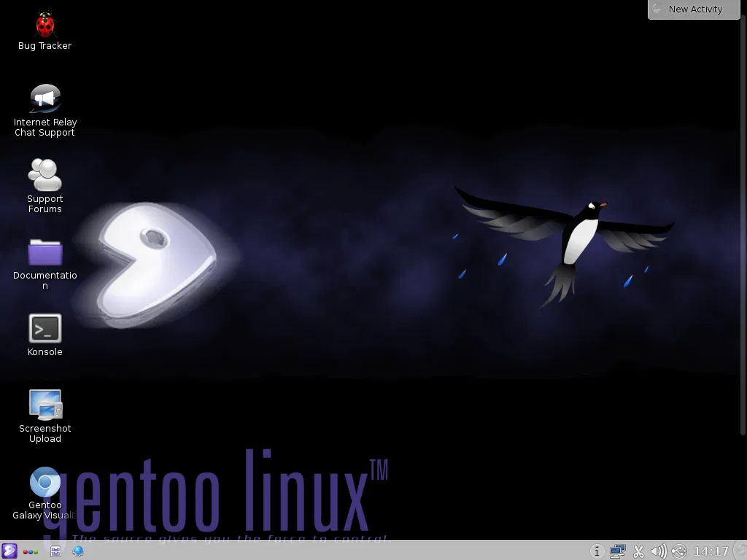The width and height of the screenshot is (747, 560).
Task: Open the Support Forums icon
Action: tap(44, 175)
